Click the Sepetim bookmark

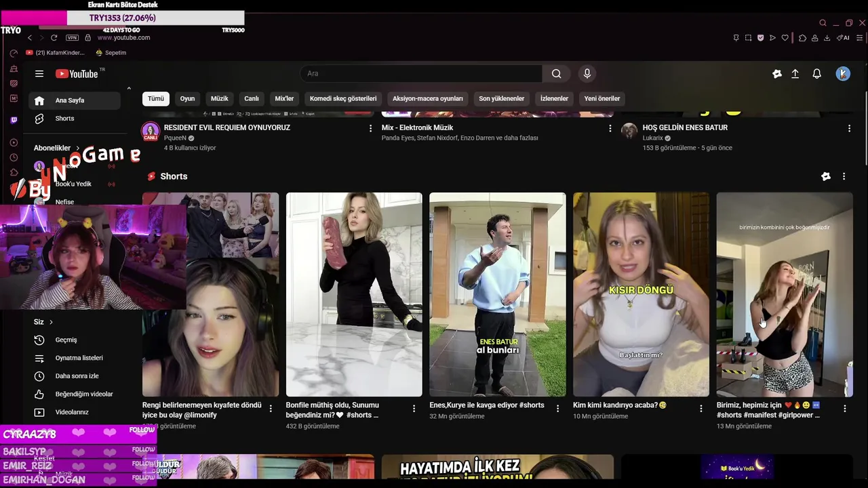pyautogui.click(x=111, y=53)
